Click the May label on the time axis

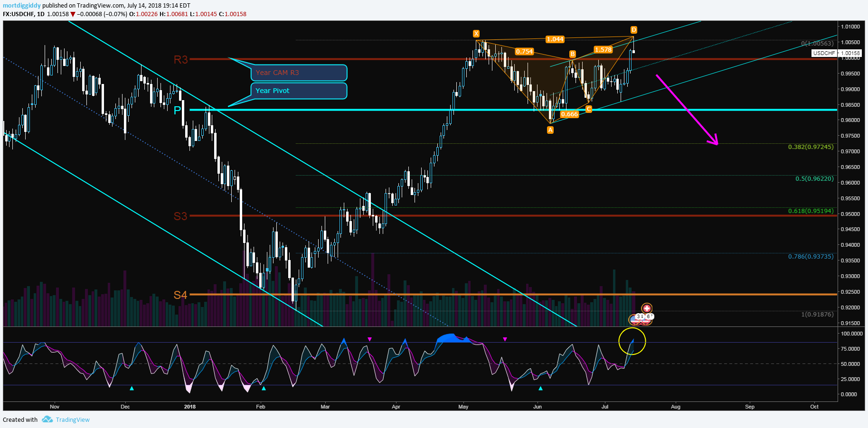click(463, 407)
